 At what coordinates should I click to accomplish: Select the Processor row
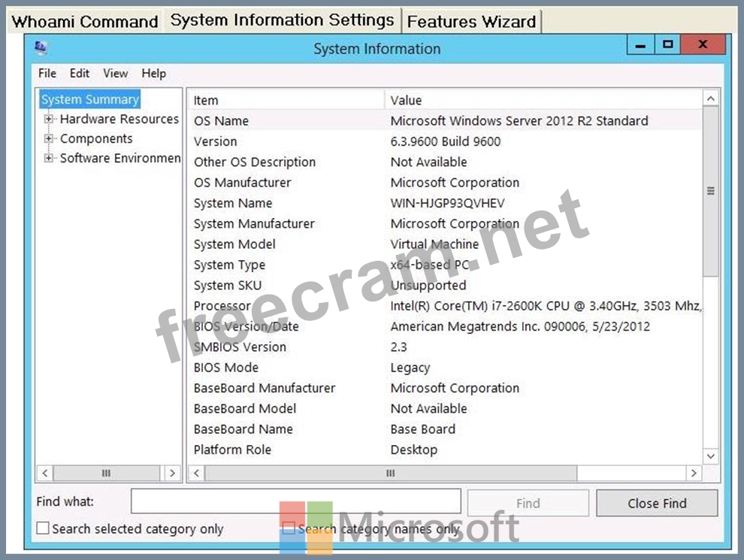point(445,306)
